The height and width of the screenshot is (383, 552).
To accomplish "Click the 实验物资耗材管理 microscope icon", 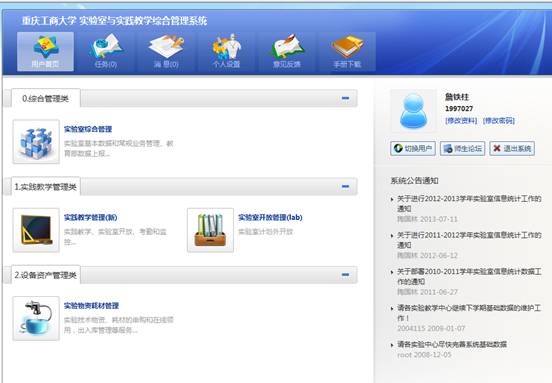I will (x=36, y=318).
